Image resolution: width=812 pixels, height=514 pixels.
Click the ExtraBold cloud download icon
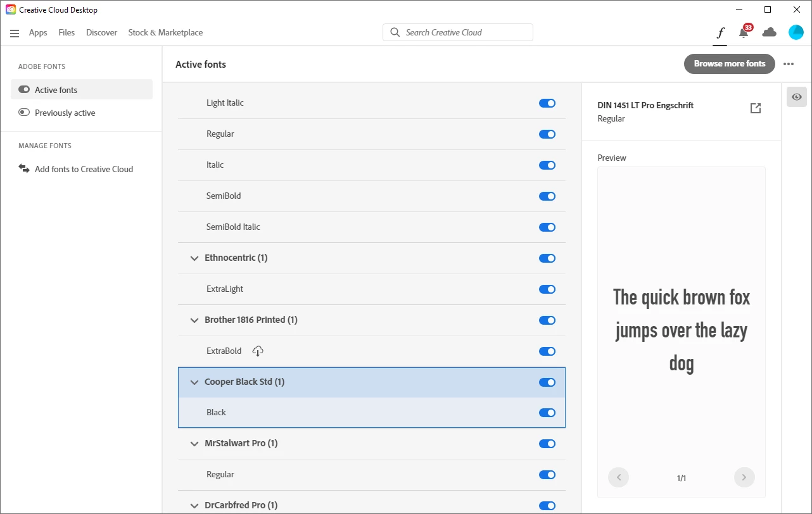click(257, 351)
